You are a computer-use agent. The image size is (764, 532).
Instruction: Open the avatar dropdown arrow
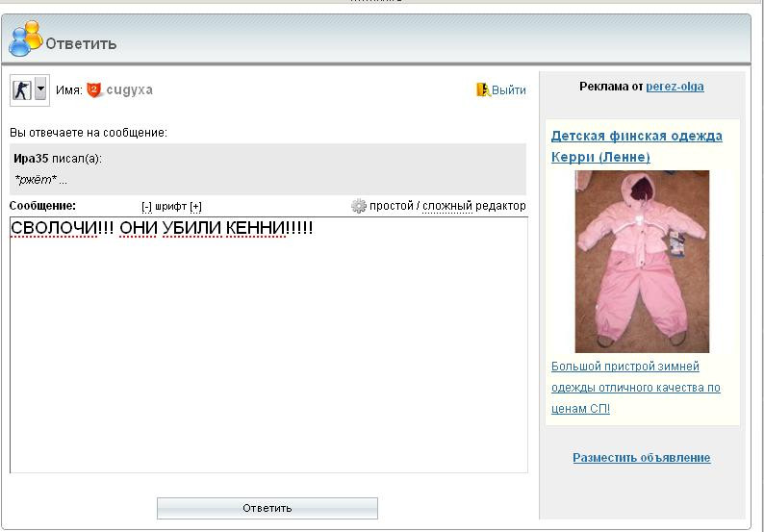coord(41,90)
